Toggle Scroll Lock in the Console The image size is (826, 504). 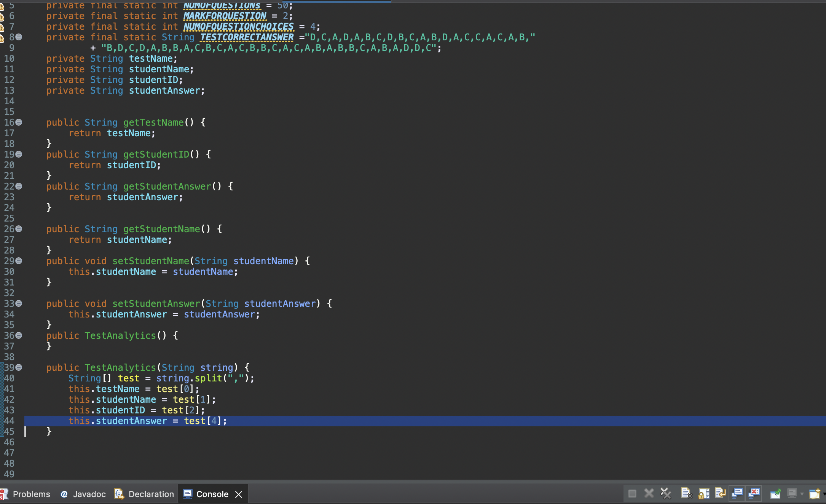click(x=703, y=493)
